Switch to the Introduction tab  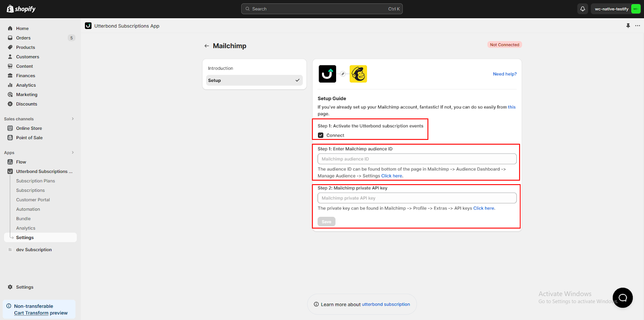click(x=254, y=69)
